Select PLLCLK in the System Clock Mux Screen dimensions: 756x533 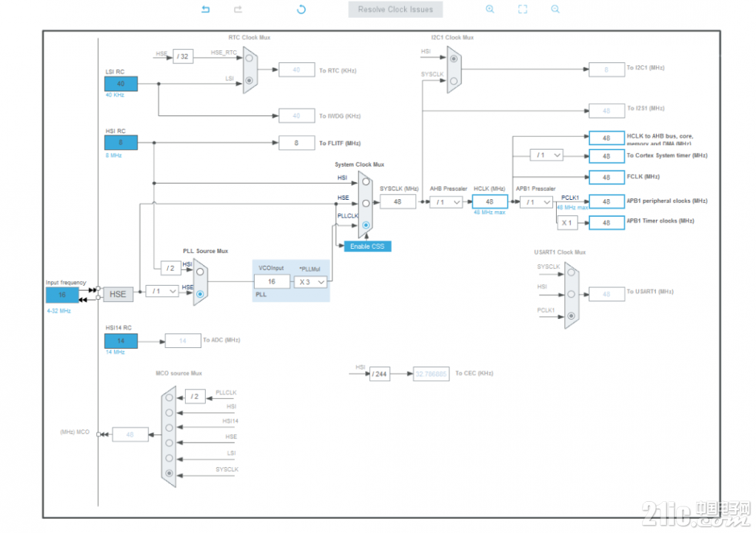[367, 225]
